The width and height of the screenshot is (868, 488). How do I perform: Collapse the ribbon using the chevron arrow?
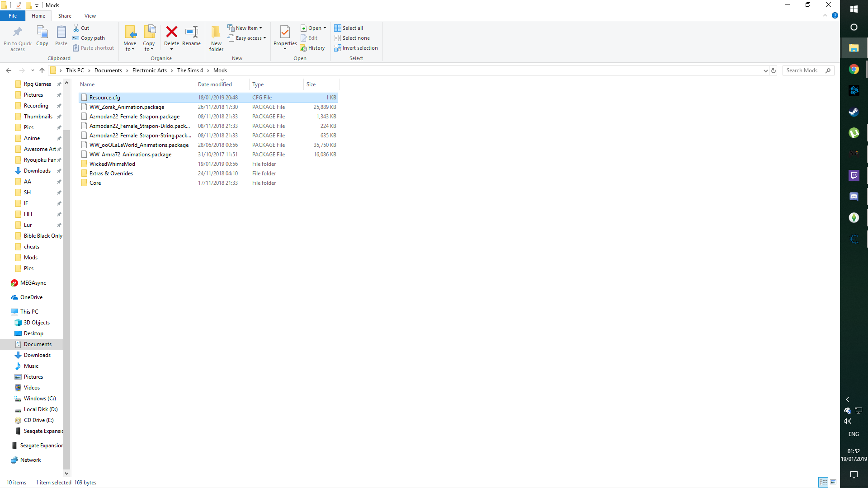coord(825,15)
